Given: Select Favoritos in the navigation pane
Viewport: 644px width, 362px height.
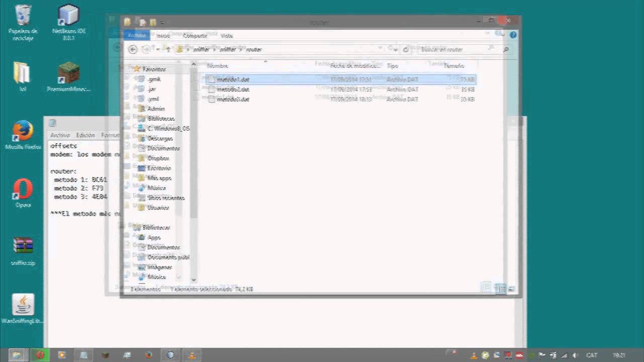Looking at the screenshot, I should (x=153, y=69).
